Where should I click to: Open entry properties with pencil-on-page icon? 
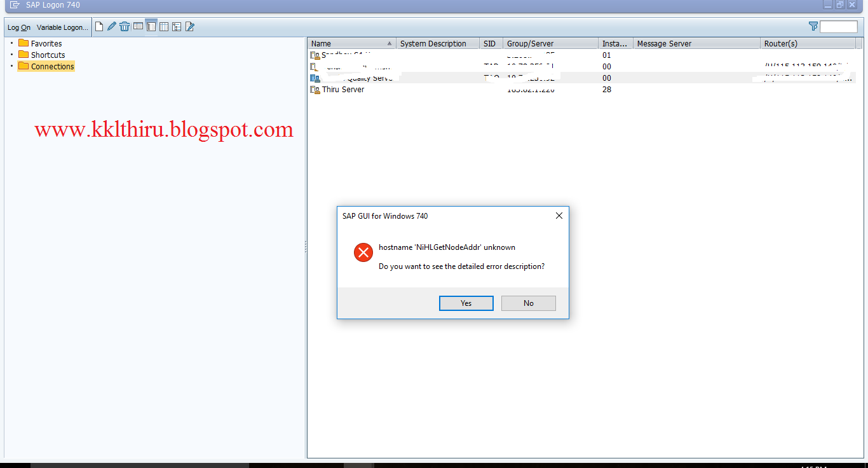coord(189,26)
